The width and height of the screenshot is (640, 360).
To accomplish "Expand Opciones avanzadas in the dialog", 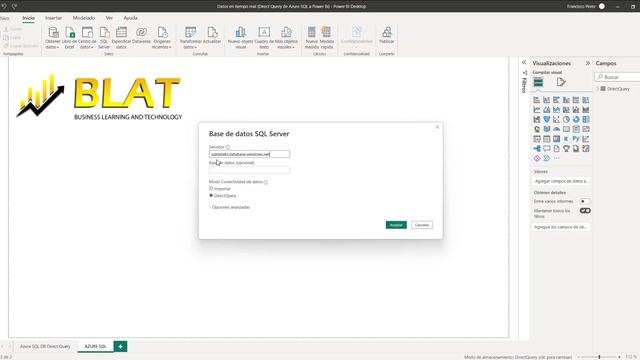I will point(229,207).
